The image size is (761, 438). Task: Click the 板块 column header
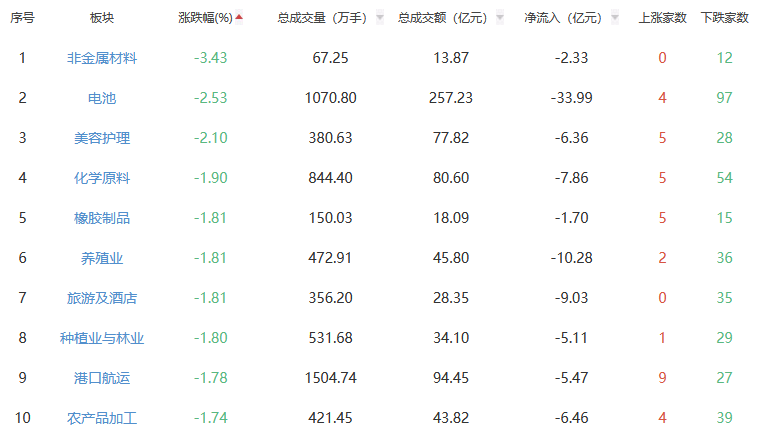102,18
